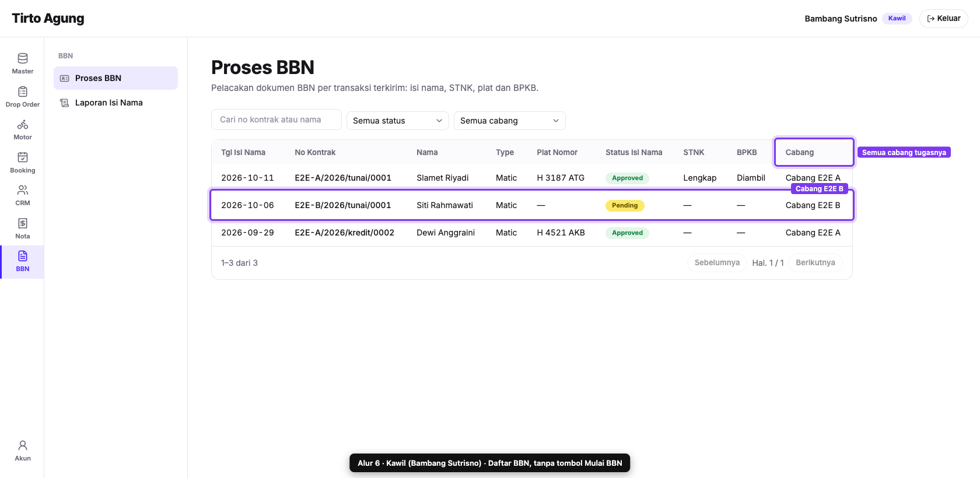
Task: Click the Status Isi Nama column header
Action: click(x=634, y=152)
